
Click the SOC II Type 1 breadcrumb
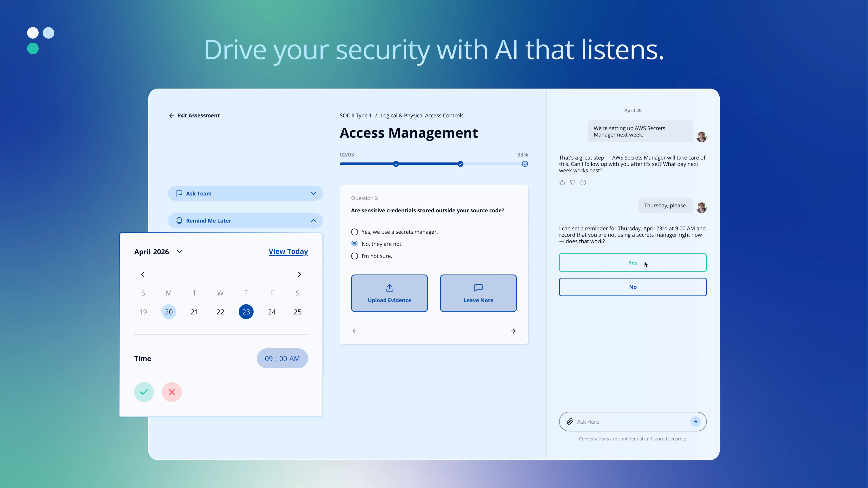356,115
